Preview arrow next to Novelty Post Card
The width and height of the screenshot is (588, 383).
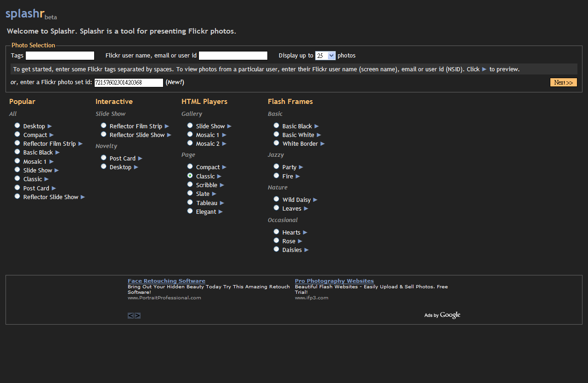pyautogui.click(x=141, y=159)
